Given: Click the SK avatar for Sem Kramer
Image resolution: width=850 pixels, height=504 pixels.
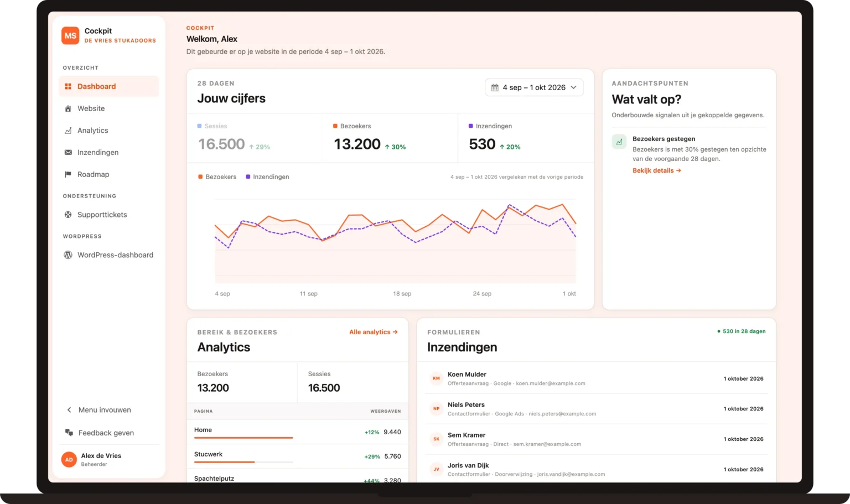Looking at the screenshot, I should pos(436,439).
